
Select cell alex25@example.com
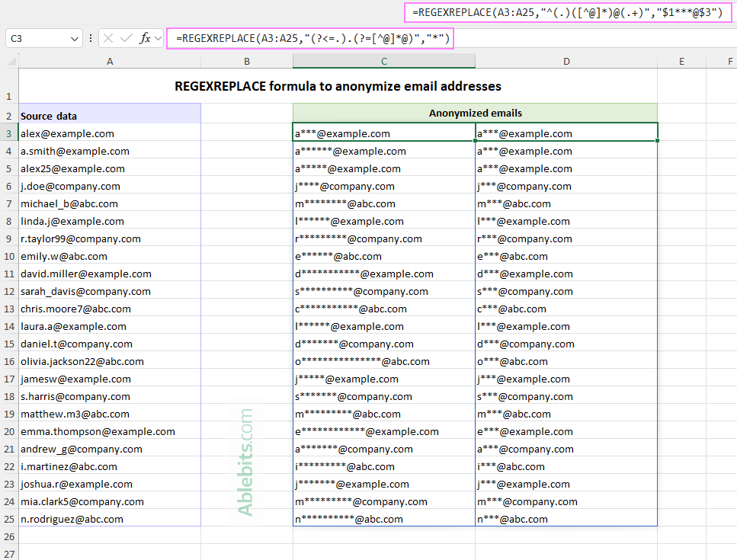point(110,168)
